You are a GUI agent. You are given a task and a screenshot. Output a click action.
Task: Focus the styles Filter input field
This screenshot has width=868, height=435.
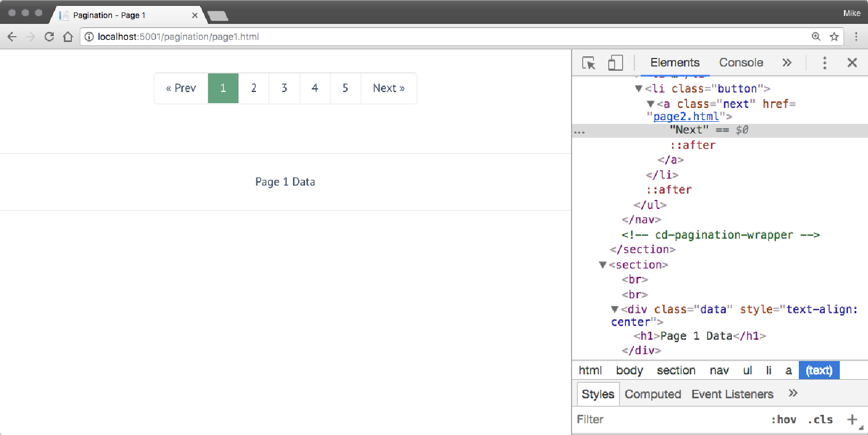(x=671, y=420)
